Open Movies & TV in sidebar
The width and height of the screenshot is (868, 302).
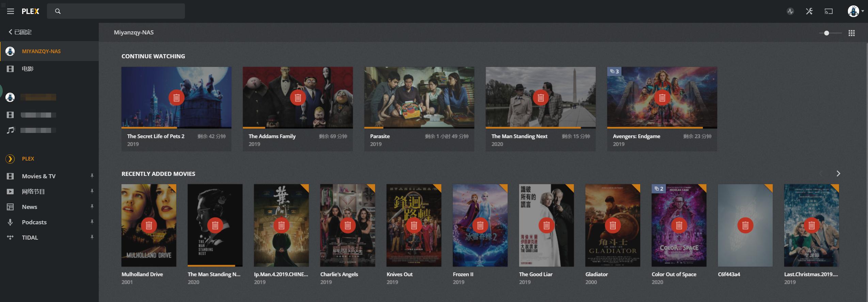(x=38, y=176)
